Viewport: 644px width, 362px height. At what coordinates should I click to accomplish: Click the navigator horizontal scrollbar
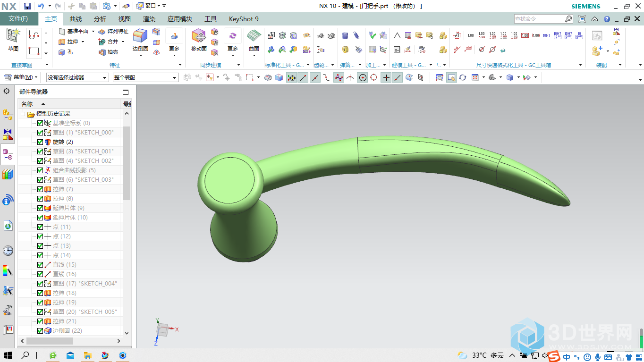(49, 341)
